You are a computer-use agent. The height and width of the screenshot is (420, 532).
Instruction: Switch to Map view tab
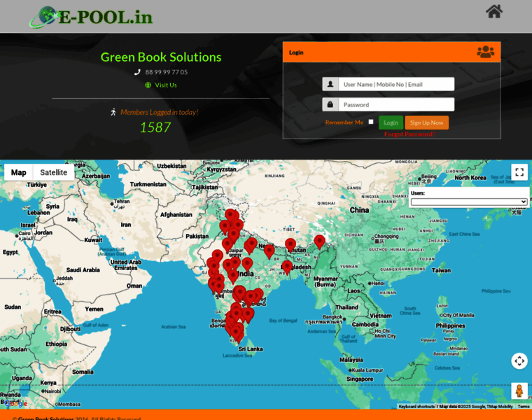[19, 172]
